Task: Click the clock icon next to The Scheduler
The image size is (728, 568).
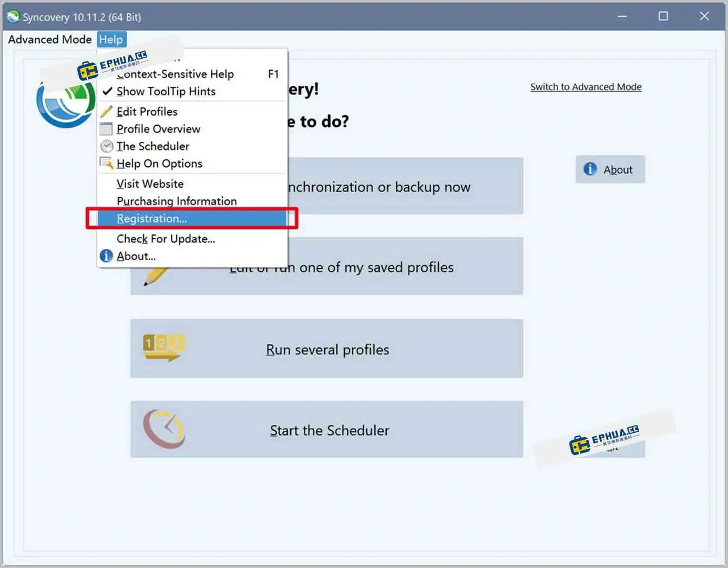Action: [106, 146]
